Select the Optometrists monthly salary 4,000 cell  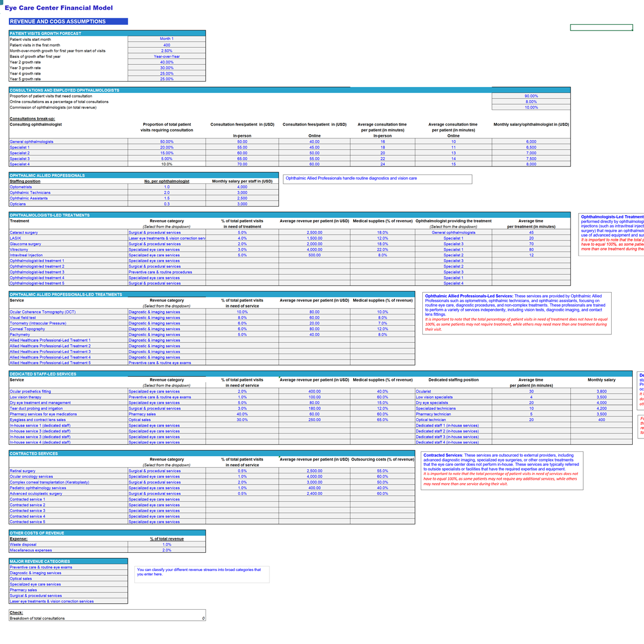tap(242, 187)
